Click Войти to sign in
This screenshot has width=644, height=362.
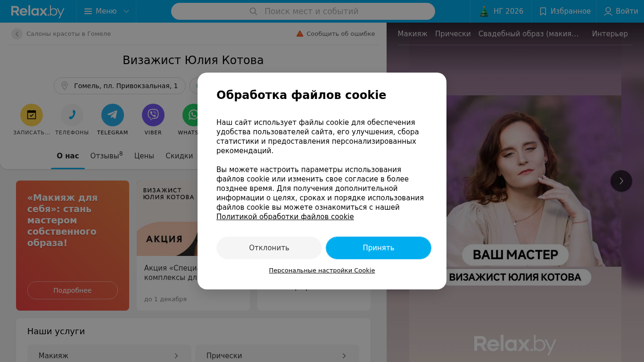[x=621, y=11]
